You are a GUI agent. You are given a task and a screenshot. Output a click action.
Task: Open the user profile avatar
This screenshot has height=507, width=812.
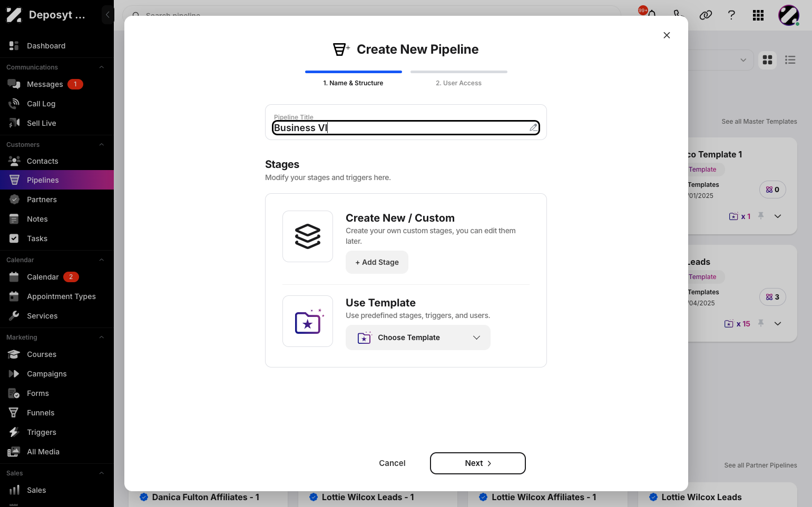pyautogui.click(x=789, y=15)
